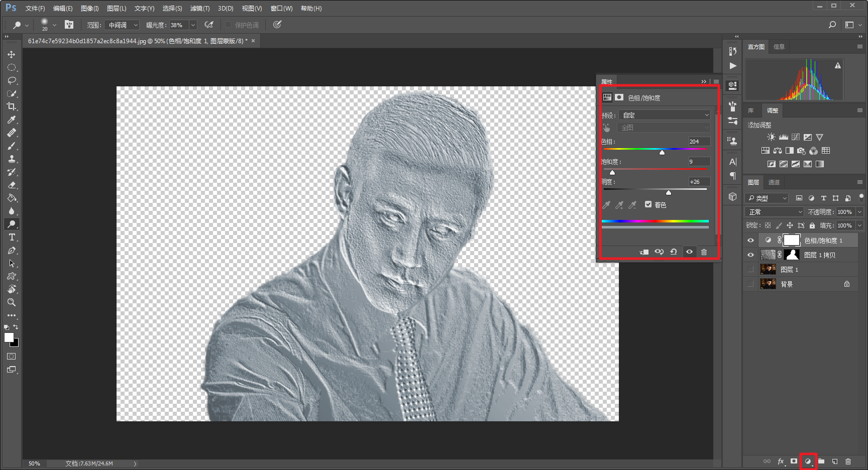Open blend mode 正常 dropdown
This screenshot has width=868, height=470.
point(775,212)
